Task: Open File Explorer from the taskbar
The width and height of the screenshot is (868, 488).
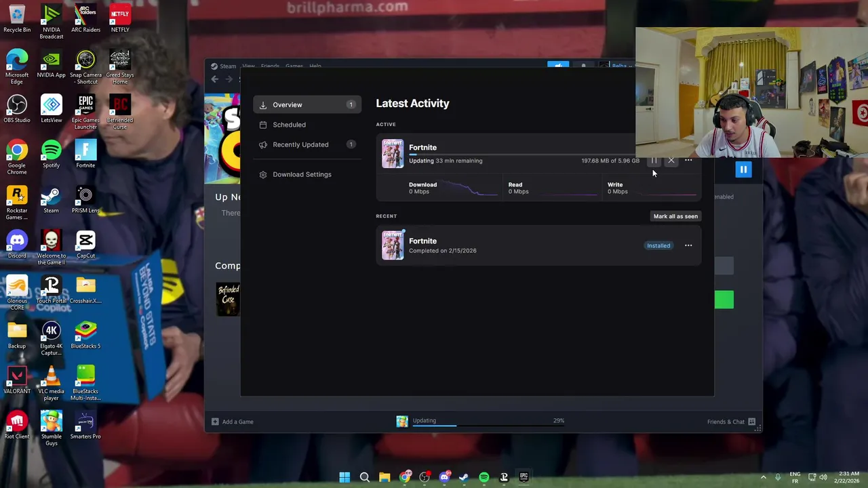Action: pos(384,477)
